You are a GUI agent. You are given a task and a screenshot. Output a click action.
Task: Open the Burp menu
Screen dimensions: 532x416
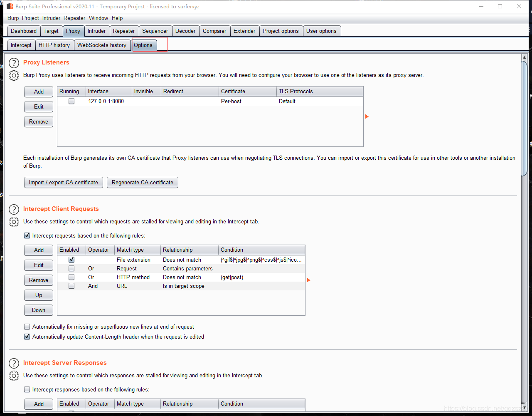point(13,18)
